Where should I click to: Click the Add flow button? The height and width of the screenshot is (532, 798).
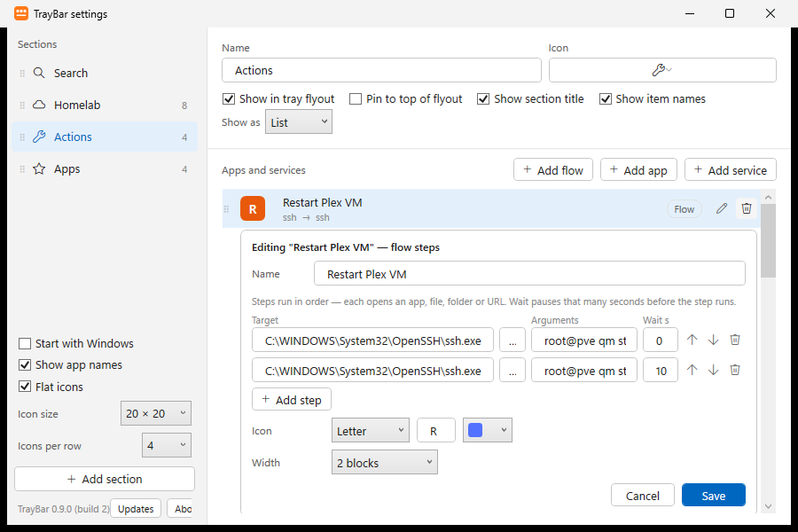553,170
